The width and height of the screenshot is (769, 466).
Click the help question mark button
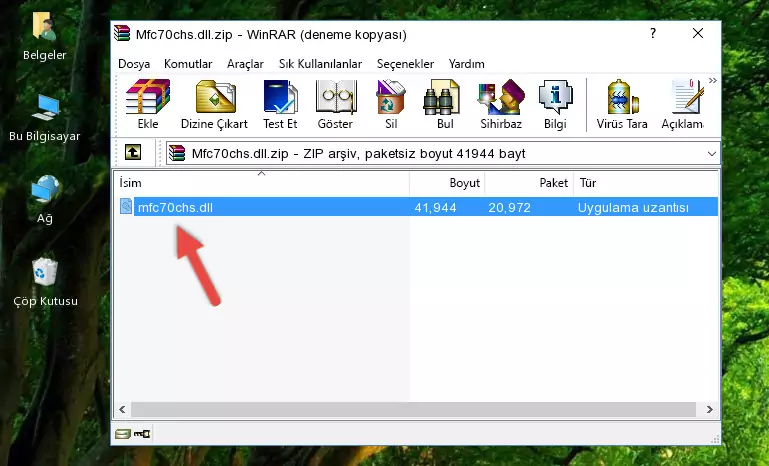[x=653, y=33]
